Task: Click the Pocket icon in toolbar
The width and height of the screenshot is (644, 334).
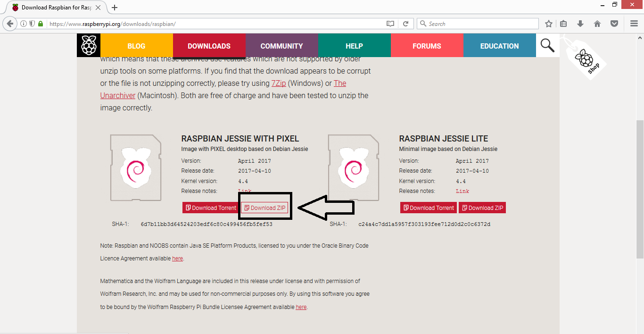Action: point(614,24)
